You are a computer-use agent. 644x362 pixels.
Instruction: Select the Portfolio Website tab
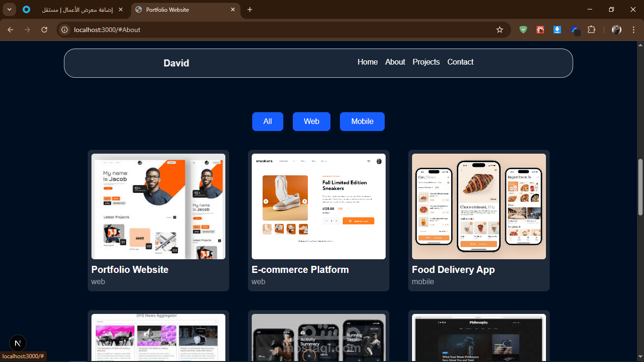pos(185,10)
